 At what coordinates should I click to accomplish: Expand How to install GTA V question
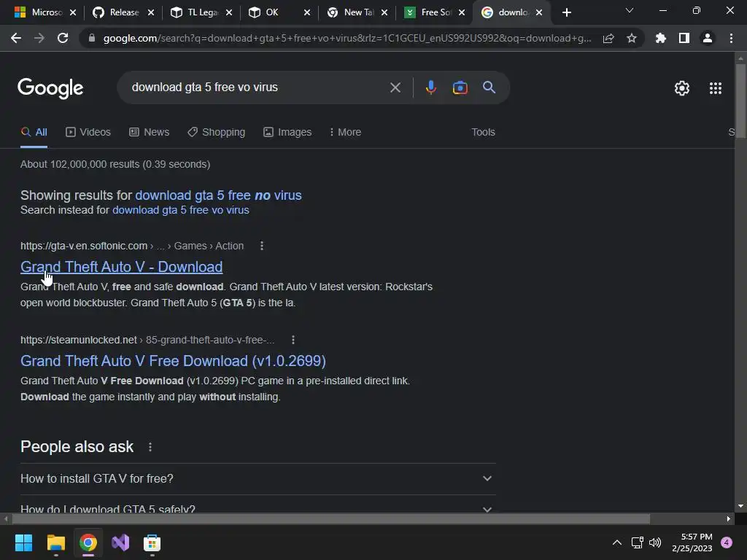click(x=258, y=478)
